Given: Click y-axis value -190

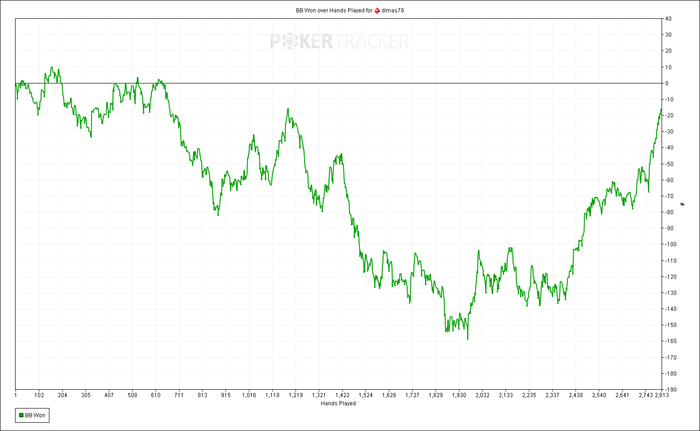Looking at the screenshot, I should [670, 389].
